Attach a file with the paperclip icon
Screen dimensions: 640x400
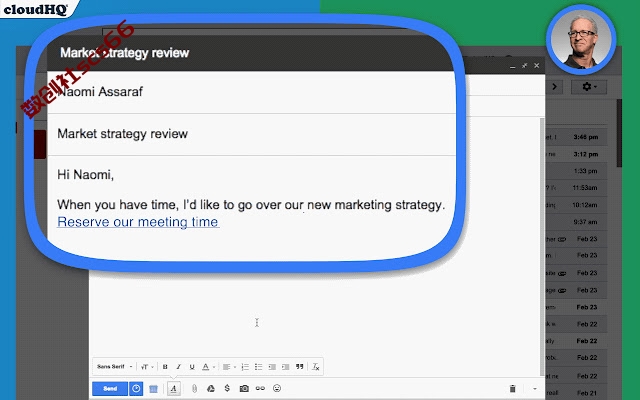click(194, 389)
